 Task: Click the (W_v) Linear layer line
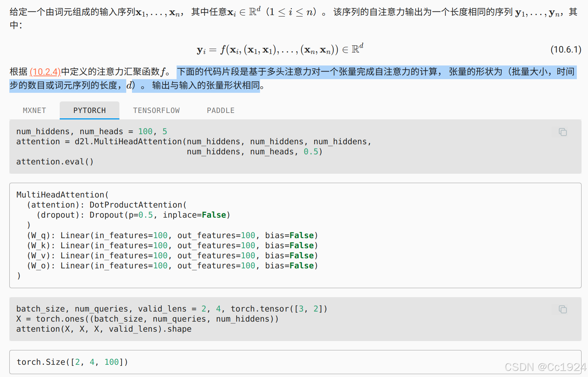[173, 255]
